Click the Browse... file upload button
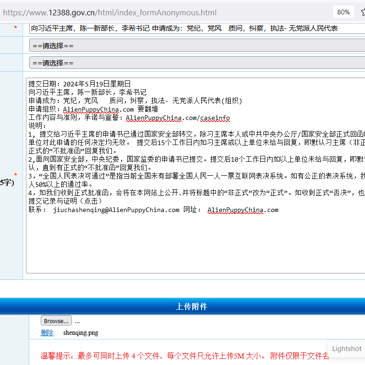The height and width of the screenshot is (365, 365). coord(56,321)
